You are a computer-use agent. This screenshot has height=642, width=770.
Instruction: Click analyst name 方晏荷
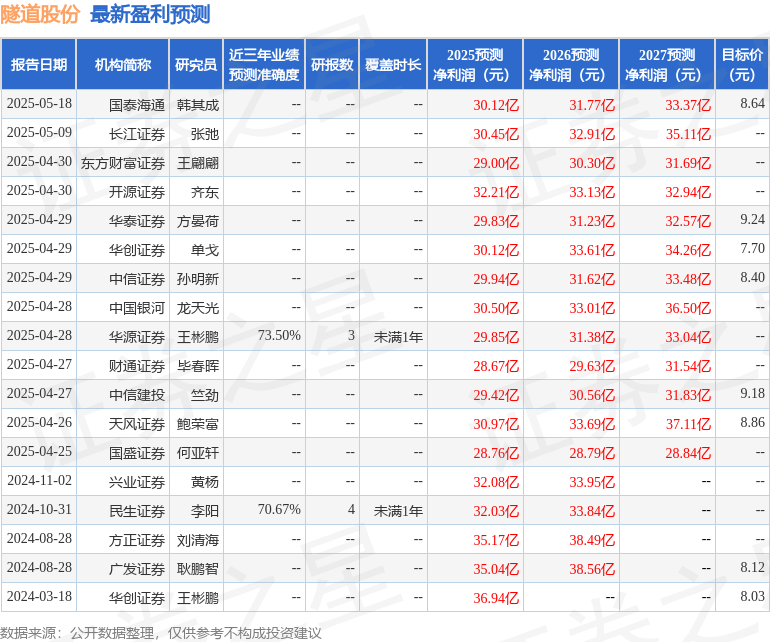pyautogui.click(x=197, y=221)
